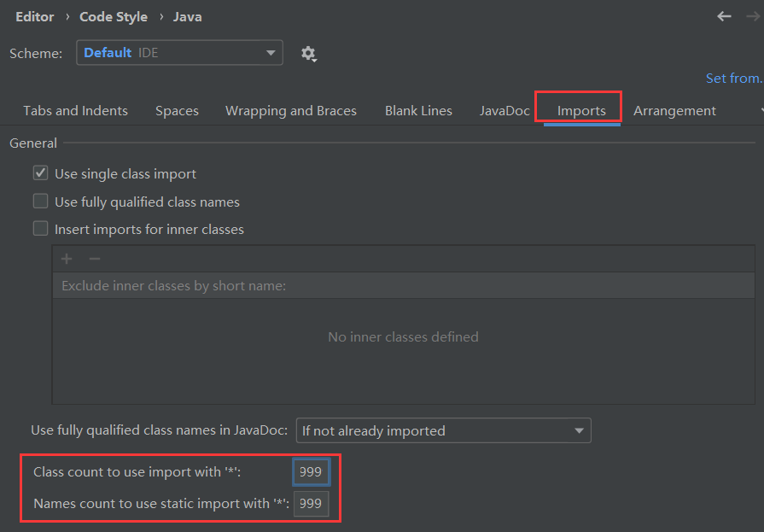The image size is (764, 532).
Task: Click the scheme settings gear icon
Action: point(308,54)
